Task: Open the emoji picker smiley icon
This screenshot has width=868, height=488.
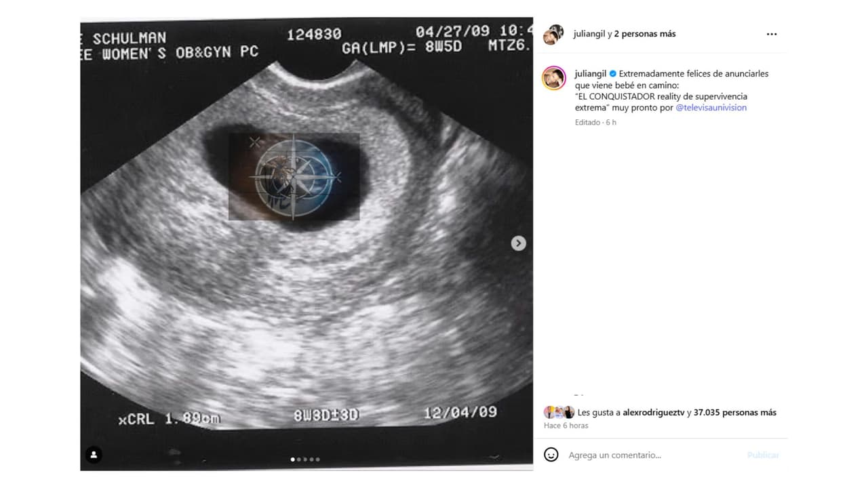Action: [x=551, y=455]
